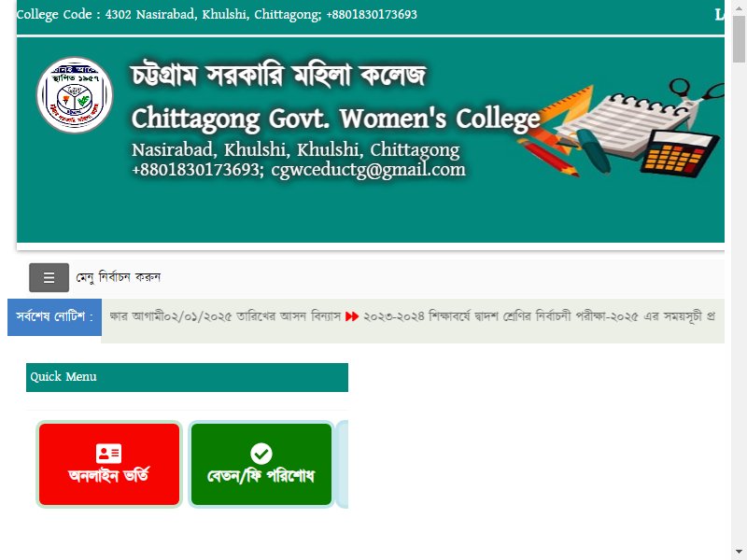
Task: Click the checkmark icon on বেতন/ফি পরিশোধ
Action: [x=261, y=454]
